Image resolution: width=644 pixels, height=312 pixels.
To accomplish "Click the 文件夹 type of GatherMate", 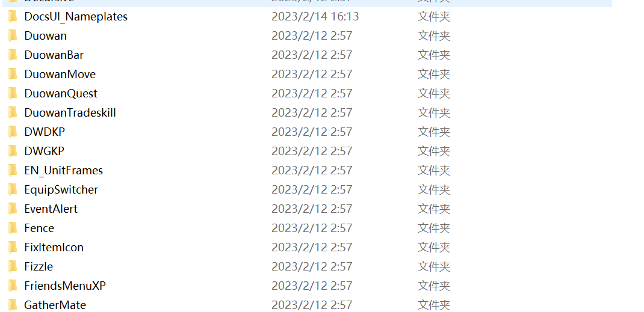I will coord(434,305).
